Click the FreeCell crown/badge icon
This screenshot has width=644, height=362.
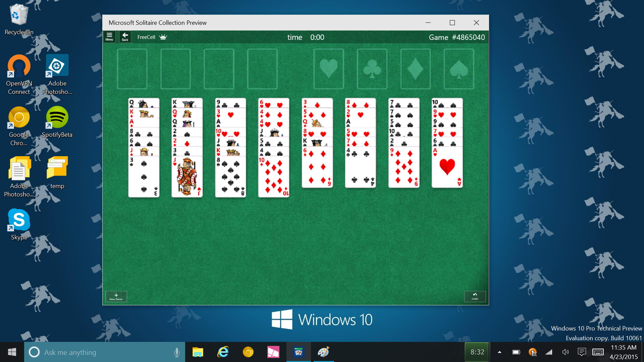click(x=163, y=37)
